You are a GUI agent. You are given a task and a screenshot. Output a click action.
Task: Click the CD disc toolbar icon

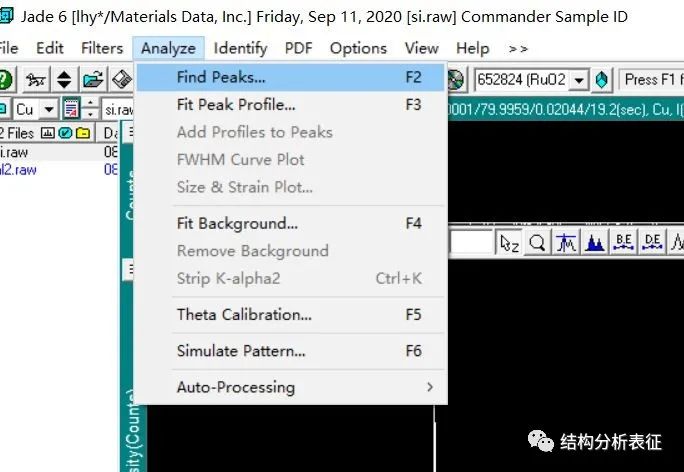pyautogui.click(x=456, y=80)
